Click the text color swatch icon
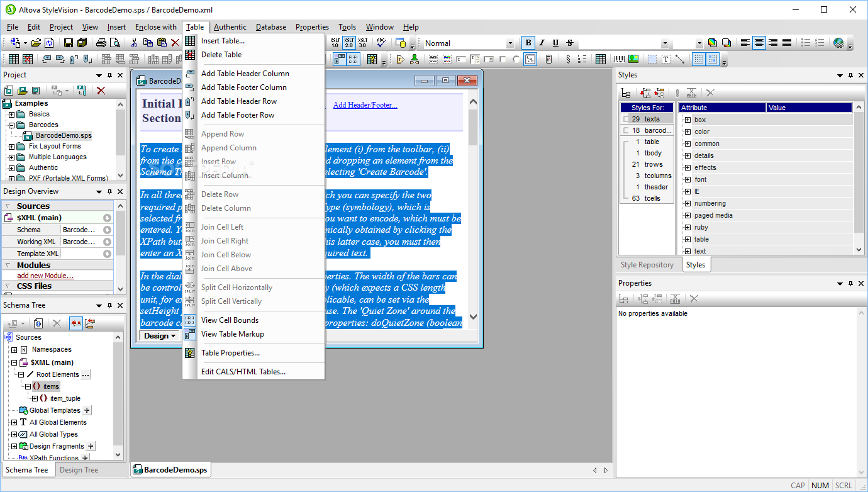Image resolution: width=868 pixels, height=492 pixels. 713,43
